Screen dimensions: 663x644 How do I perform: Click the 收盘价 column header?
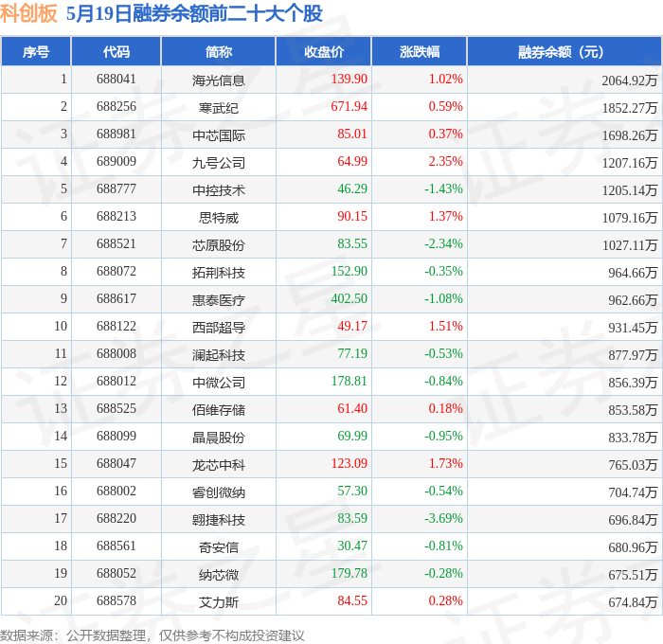tap(324, 51)
